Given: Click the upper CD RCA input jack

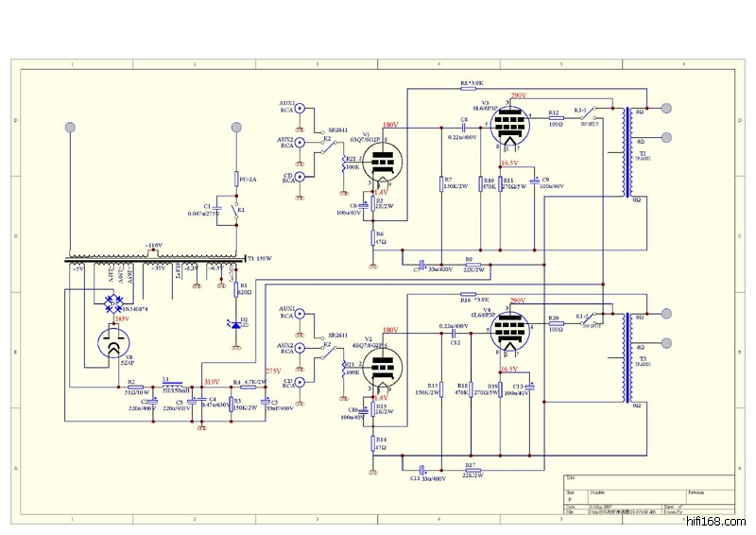Looking at the screenshot, I should [x=301, y=177].
